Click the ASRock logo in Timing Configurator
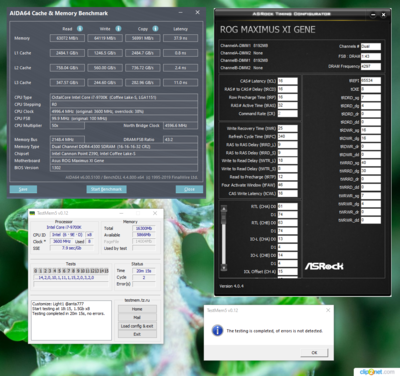Image resolution: width=400 pixels, height=376 pixels. pyautogui.click(x=324, y=266)
